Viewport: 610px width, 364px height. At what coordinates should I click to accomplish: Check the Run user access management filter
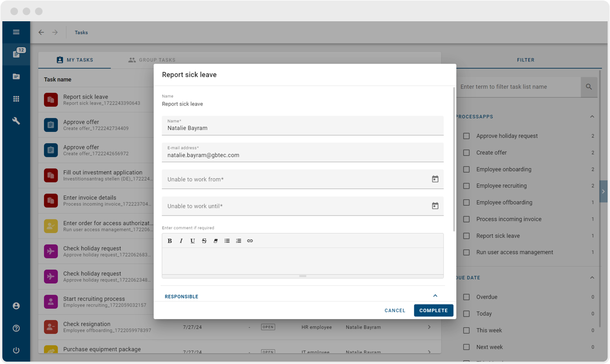coord(466,252)
